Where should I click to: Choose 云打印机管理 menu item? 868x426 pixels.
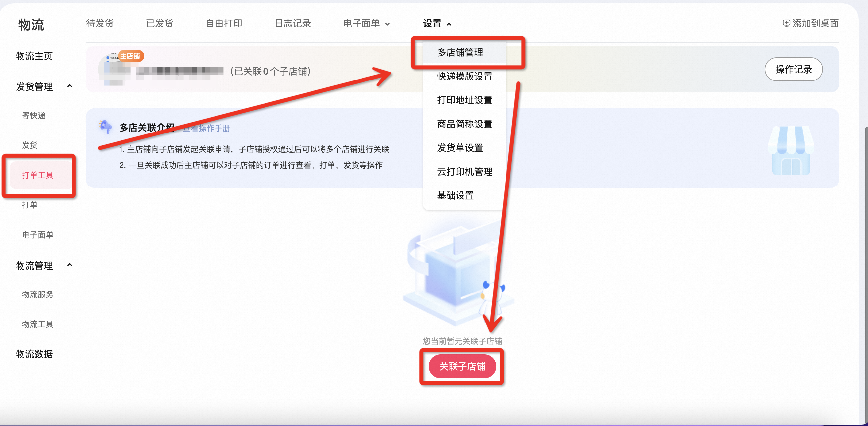465,172
